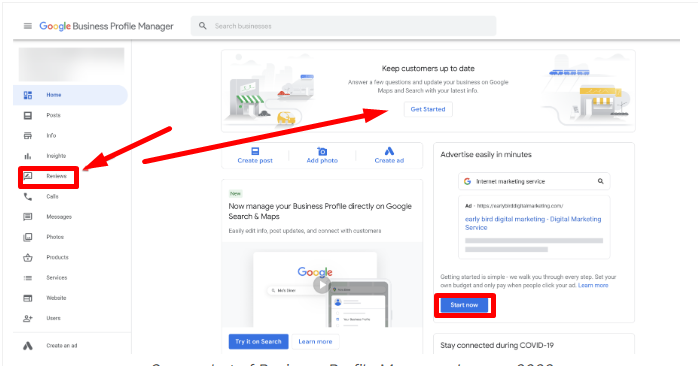
Task: Click the Create post icon
Action: [255, 151]
